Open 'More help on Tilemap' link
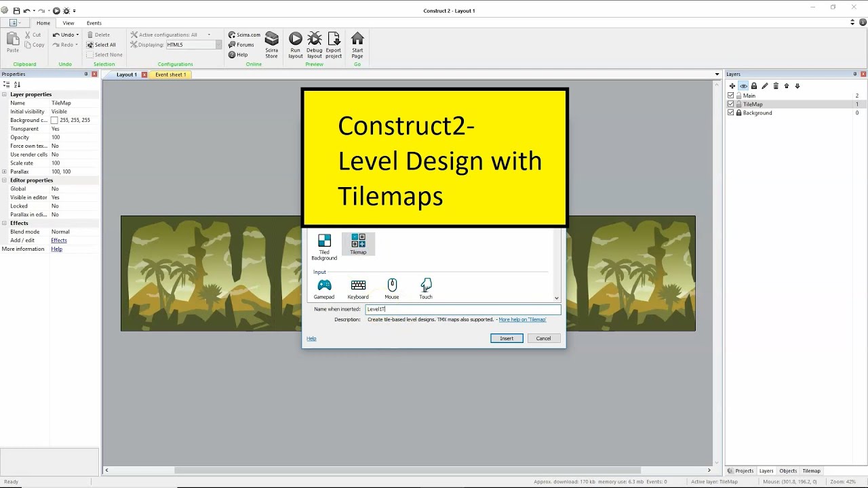Screen dimensions: 868x488 (522, 319)
